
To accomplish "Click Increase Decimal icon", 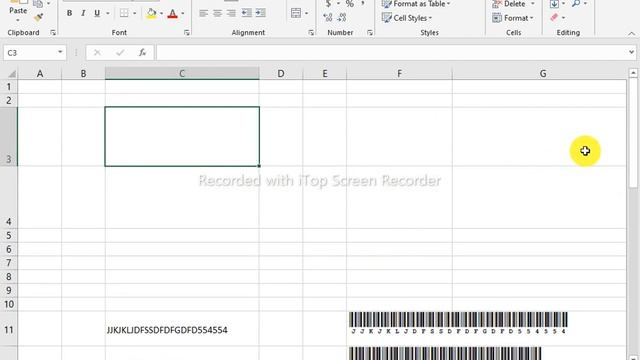I will [328, 17].
